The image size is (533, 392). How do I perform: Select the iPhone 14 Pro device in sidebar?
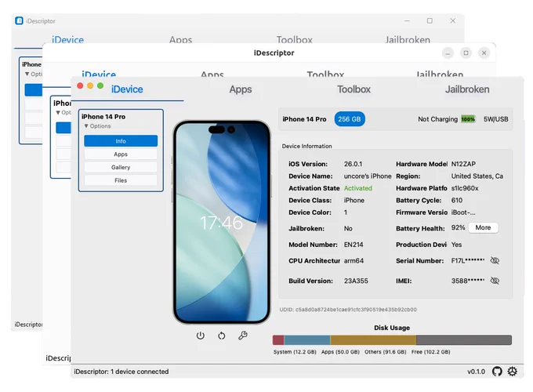click(103, 117)
